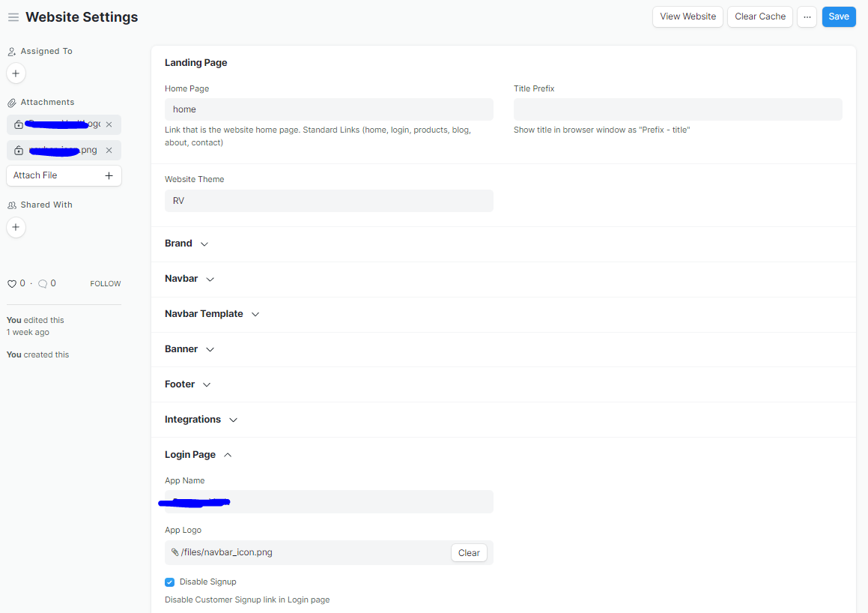
Task: Toggle the sidebar hamburger menu icon
Action: click(x=13, y=17)
